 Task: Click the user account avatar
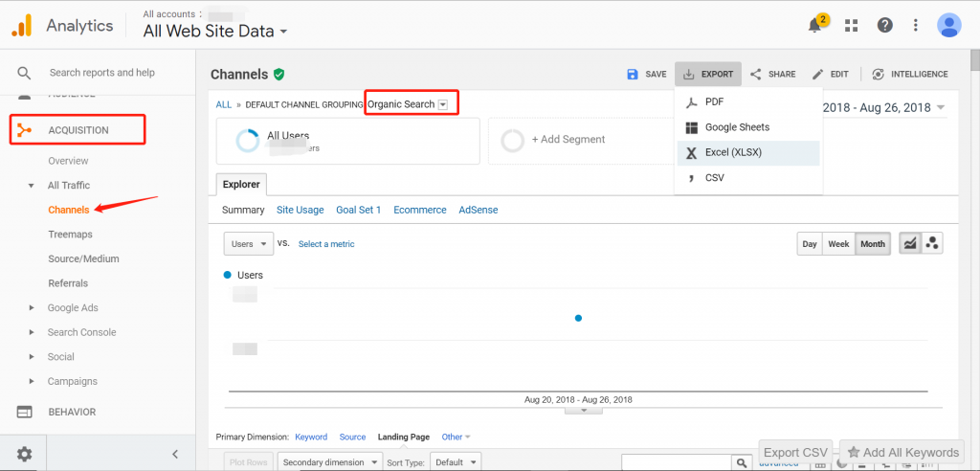coord(948,26)
